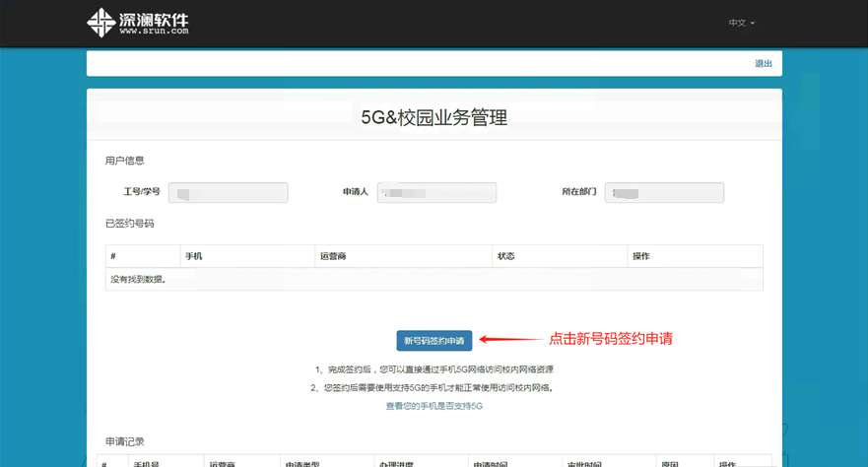Click 操作 column header in 已签约号码 table
The width and height of the screenshot is (868, 467).
pos(640,256)
